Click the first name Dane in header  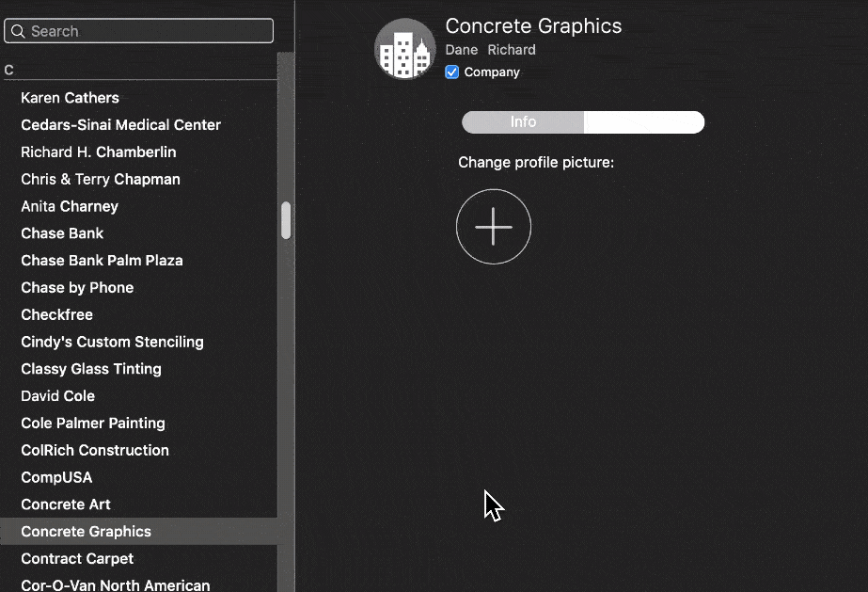461,50
